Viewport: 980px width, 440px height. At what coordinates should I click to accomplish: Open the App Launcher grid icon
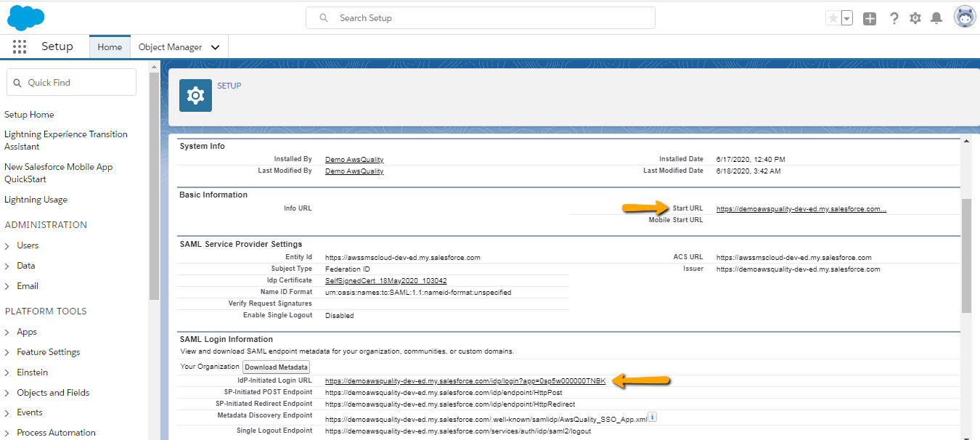click(x=20, y=46)
